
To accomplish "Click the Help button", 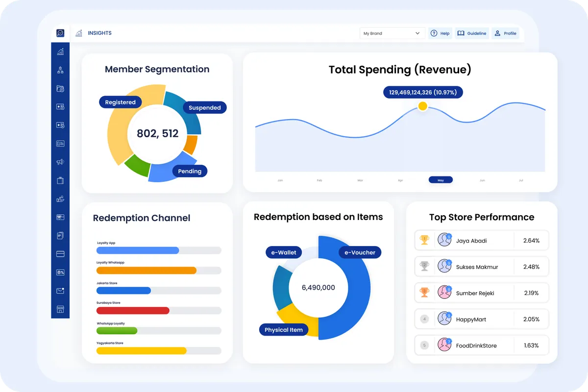I will [x=440, y=33].
